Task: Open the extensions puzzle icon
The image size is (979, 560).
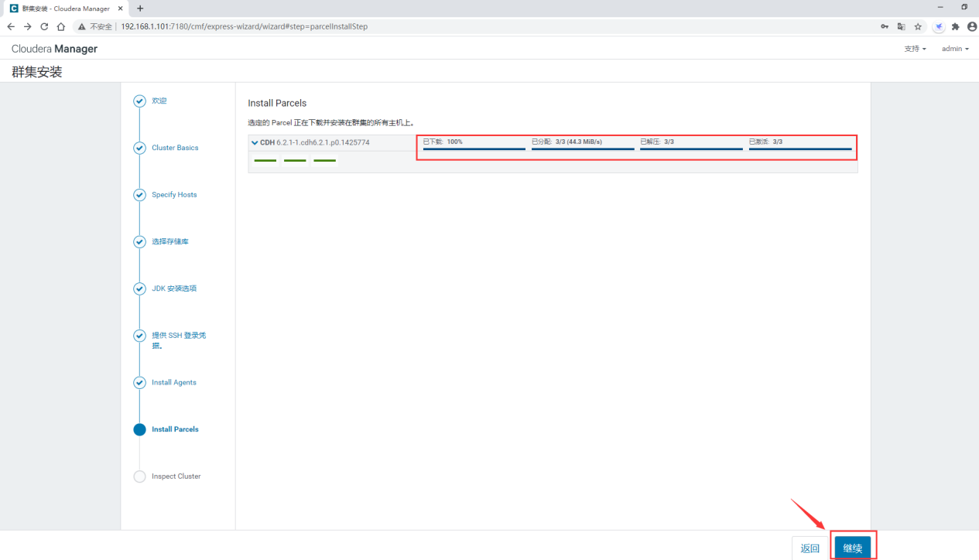Action: click(x=956, y=26)
